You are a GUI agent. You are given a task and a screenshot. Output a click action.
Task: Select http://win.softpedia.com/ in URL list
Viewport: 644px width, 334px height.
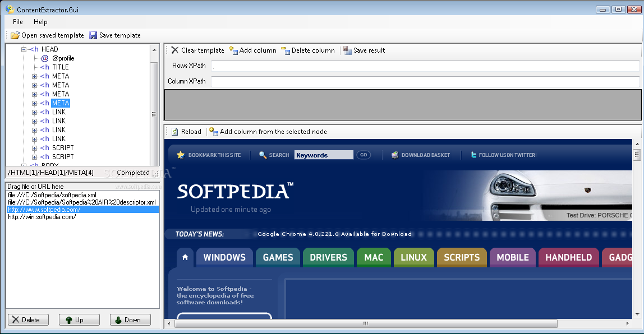click(x=42, y=217)
